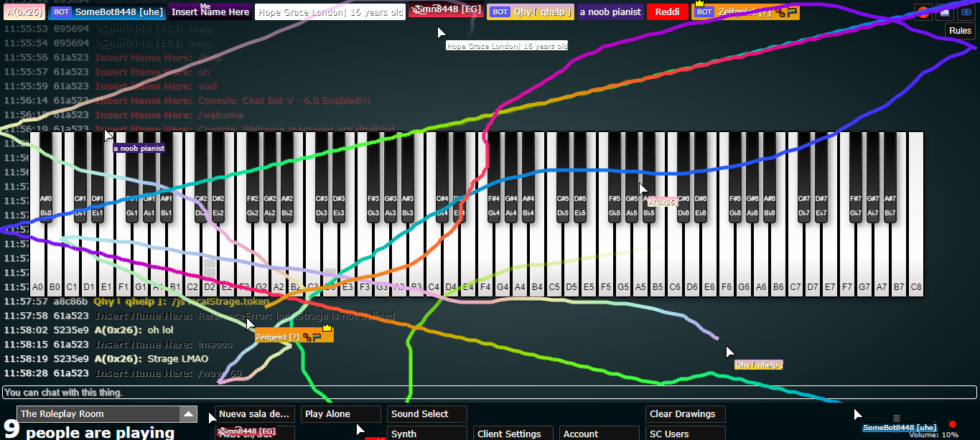
Task: Open the Account button
Action: point(599,434)
